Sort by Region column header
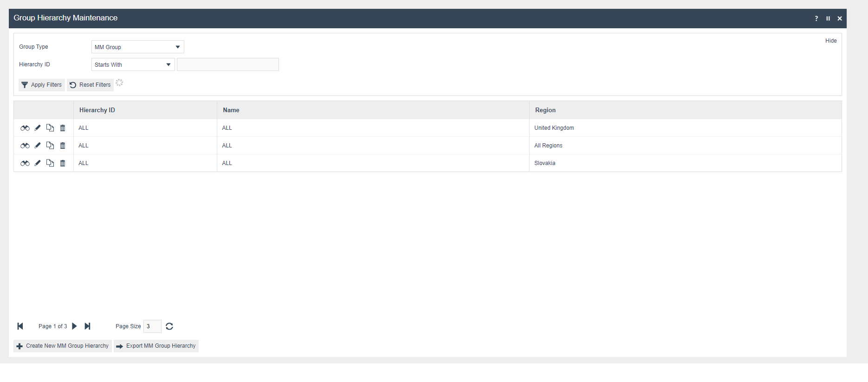The image size is (868, 382). pos(545,110)
